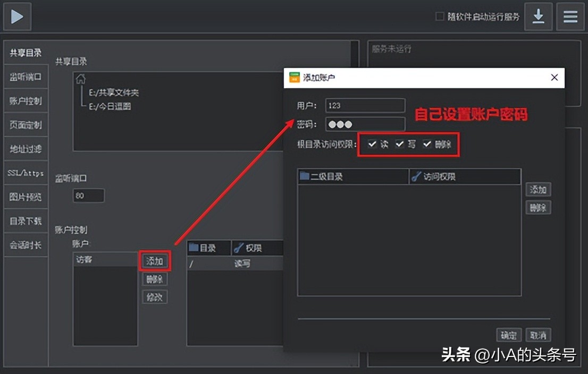588x374 pixels.
Task: Click 取消 to dismiss the dialog
Action: tap(538, 335)
